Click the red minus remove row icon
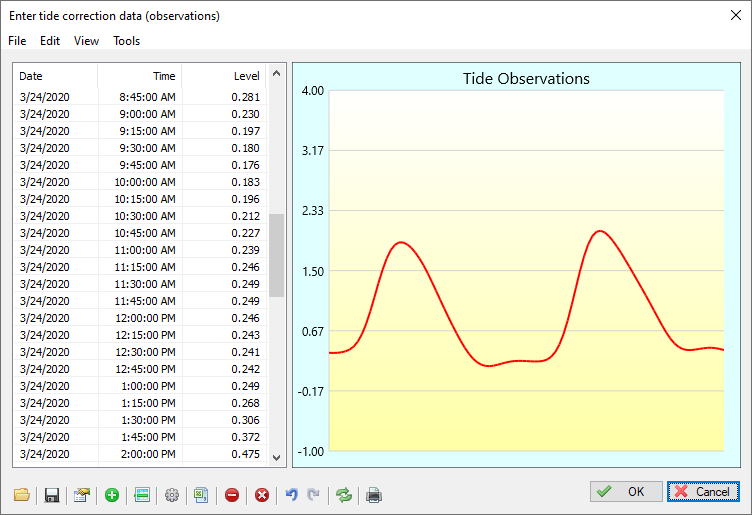The height and width of the screenshot is (515, 752). pos(232,495)
